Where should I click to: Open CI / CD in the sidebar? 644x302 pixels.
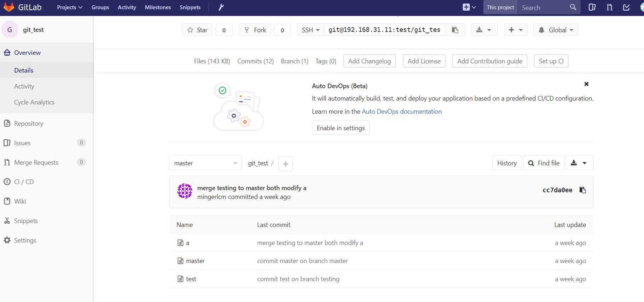click(x=46, y=182)
